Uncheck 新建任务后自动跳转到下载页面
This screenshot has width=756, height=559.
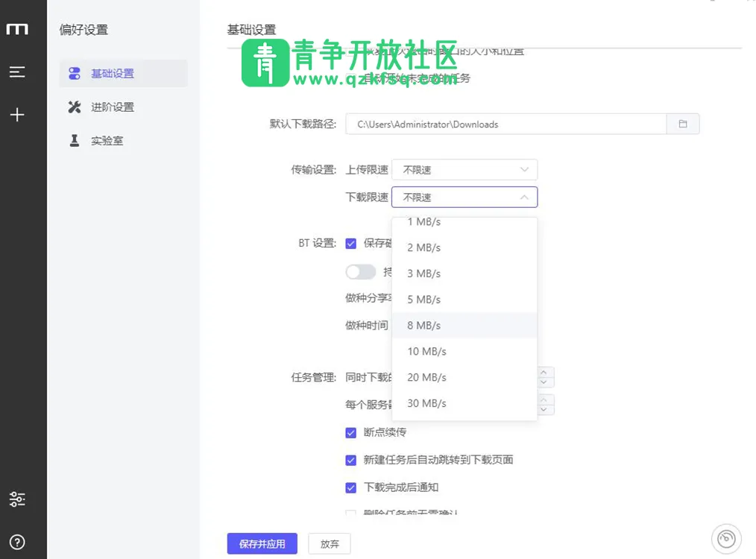(x=350, y=461)
